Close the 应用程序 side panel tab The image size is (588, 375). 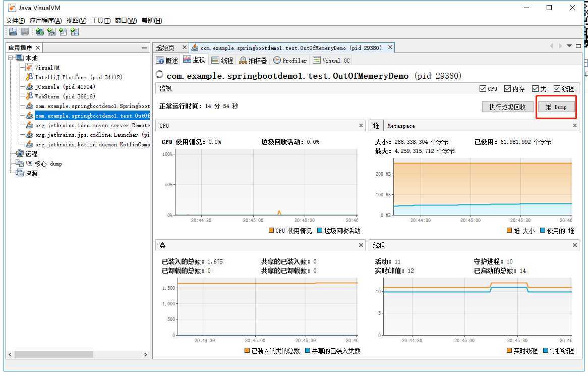[x=37, y=47]
